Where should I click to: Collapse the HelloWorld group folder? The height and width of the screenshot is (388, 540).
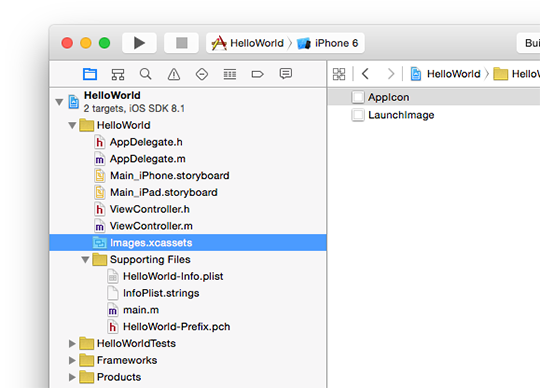[72, 125]
